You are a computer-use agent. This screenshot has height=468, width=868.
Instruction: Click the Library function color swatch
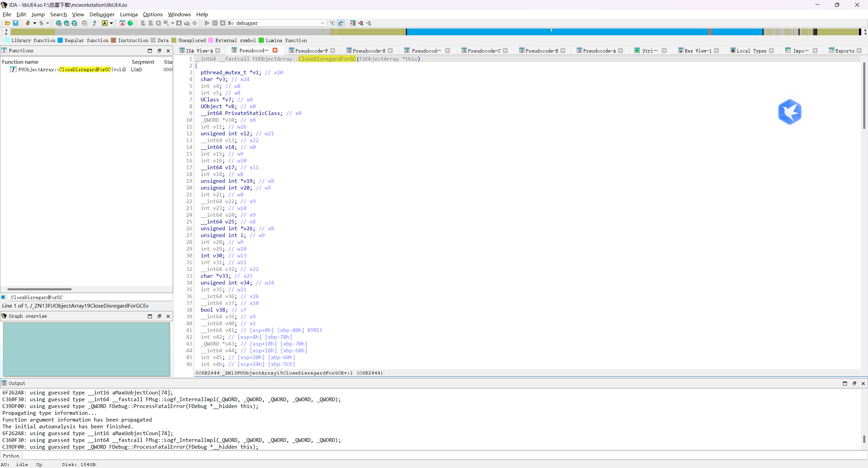click(7, 40)
